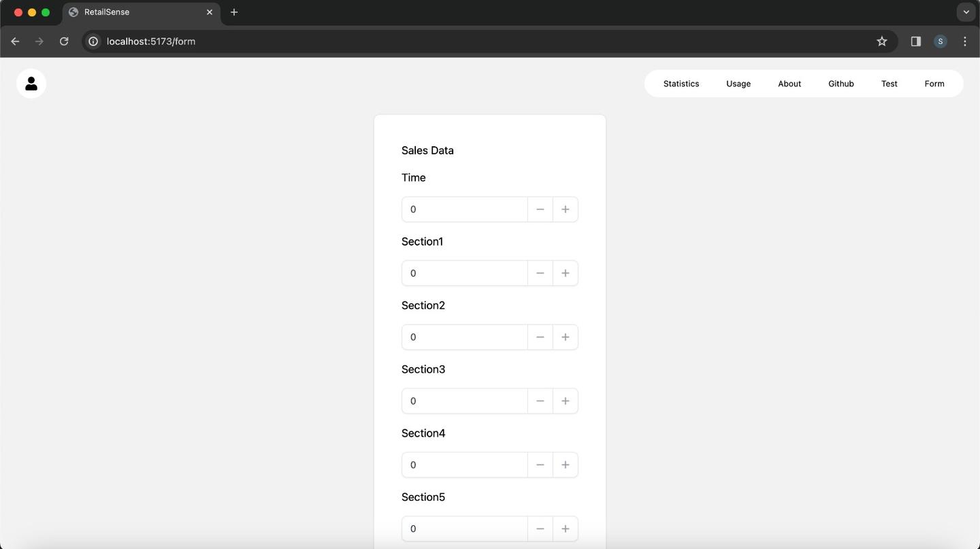Open the Form nav item
The width and height of the screenshot is (980, 549).
934,84
